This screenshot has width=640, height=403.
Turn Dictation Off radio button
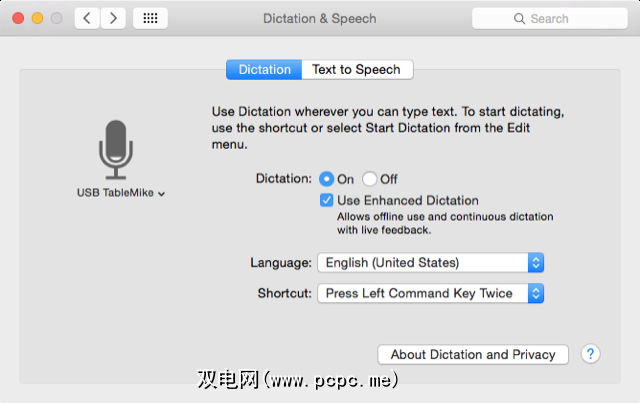point(370,179)
